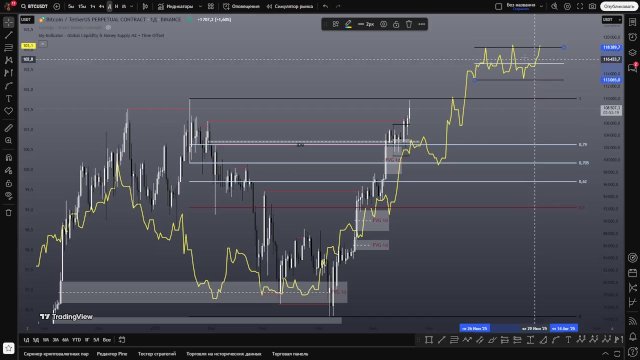Open drawing settings in floating toolbar
This screenshot has width=640, height=360.
[x=384, y=24]
